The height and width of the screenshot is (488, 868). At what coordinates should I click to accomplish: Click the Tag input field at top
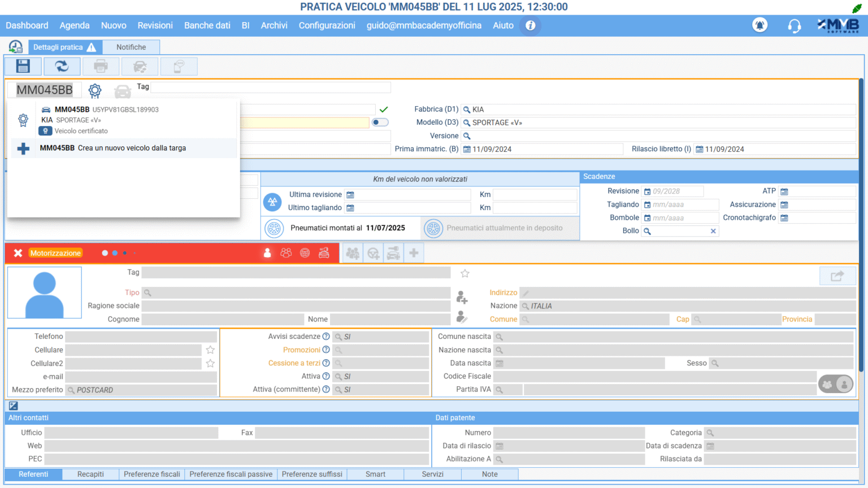tap(270, 88)
